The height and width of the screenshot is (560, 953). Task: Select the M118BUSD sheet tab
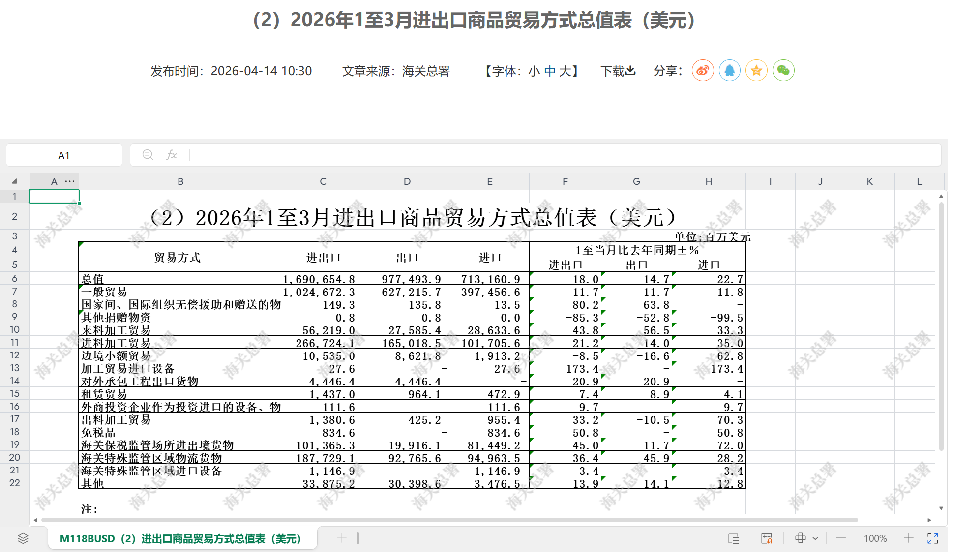(x=180, y=539)
